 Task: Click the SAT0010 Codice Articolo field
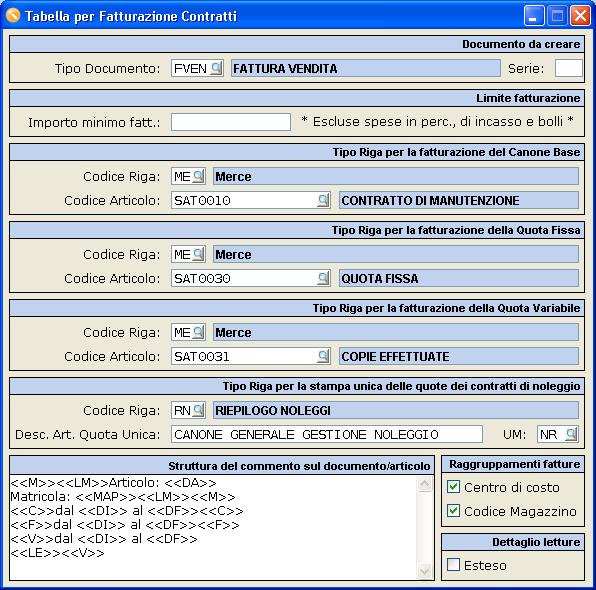coord(244,200)
